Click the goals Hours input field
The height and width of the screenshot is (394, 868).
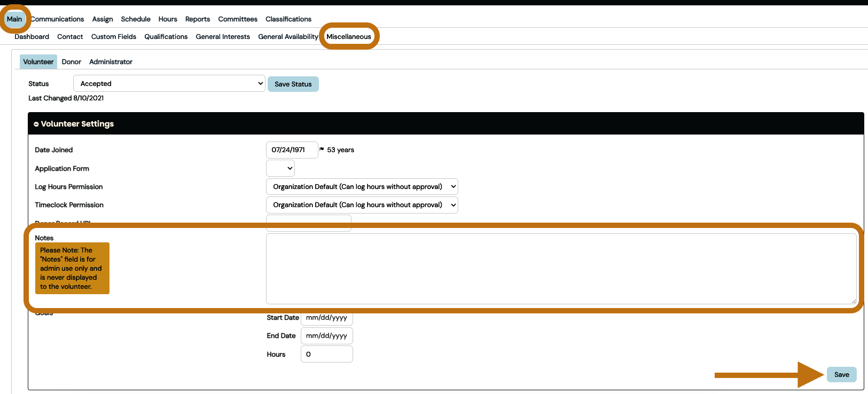click(326, 354)
